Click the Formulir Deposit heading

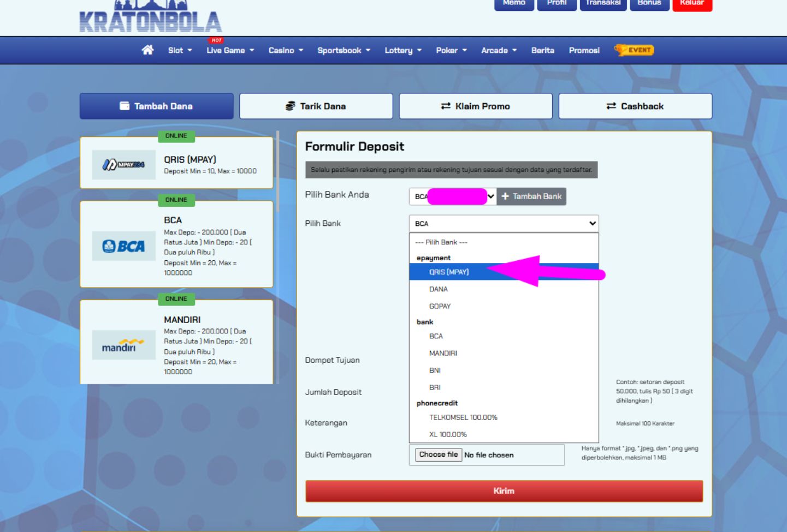coord(354,146)
